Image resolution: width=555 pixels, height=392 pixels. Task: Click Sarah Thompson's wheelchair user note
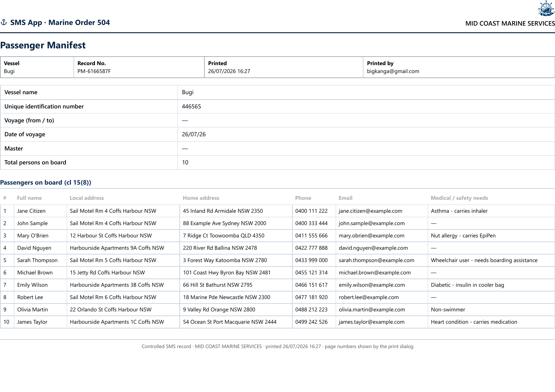click(484, 260)
